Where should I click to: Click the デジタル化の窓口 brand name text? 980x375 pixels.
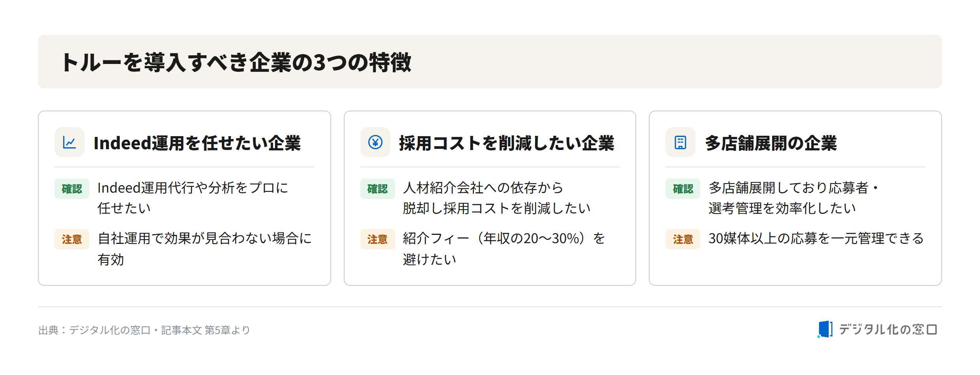pos(888,329)
